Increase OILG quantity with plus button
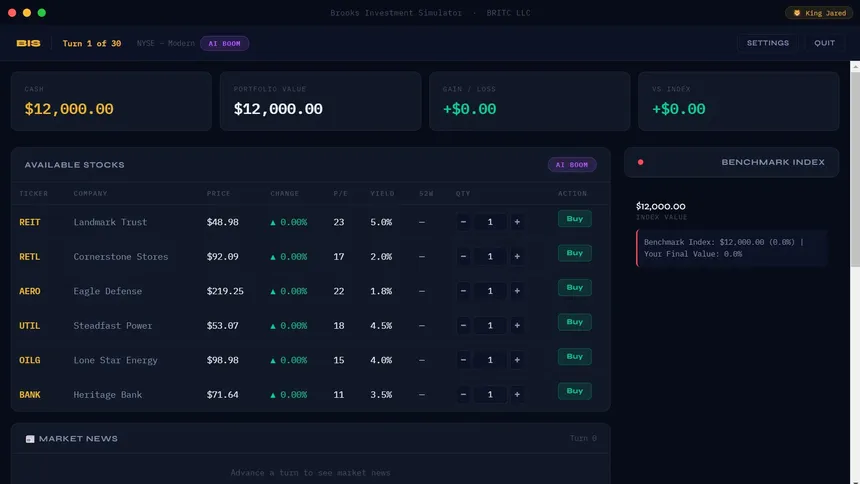Viewport: 860px width, 484px height. (517, 360)
